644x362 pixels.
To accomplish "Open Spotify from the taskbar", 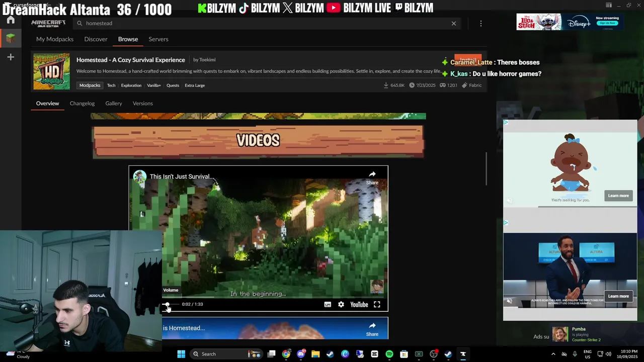I will 389,354.
